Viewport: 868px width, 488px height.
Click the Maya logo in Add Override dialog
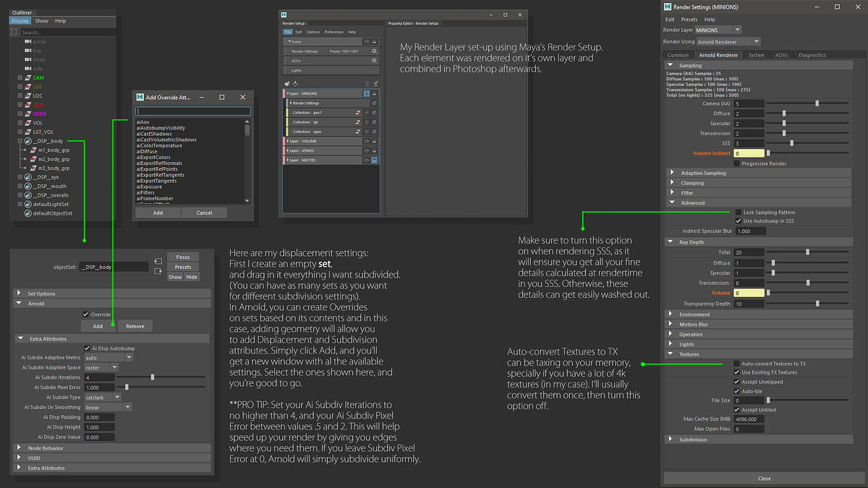click(x=140, y=97)
